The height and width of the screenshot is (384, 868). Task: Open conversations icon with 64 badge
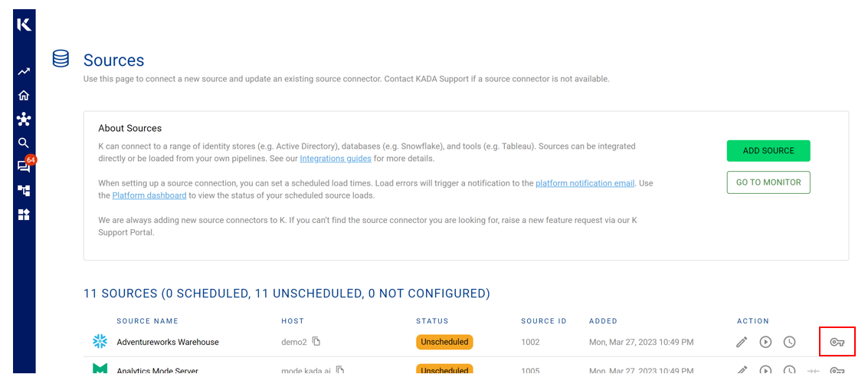(24, 166)
